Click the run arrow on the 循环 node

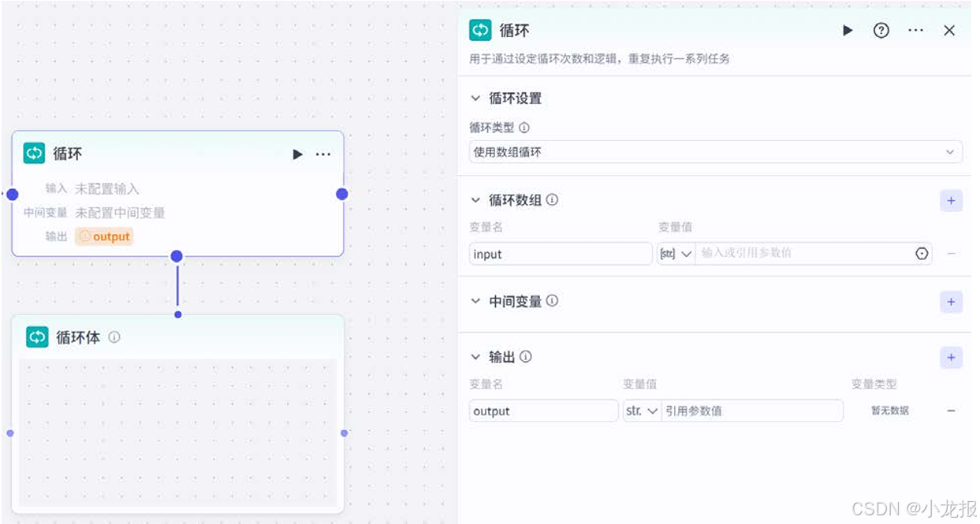[x=298, y=154]
